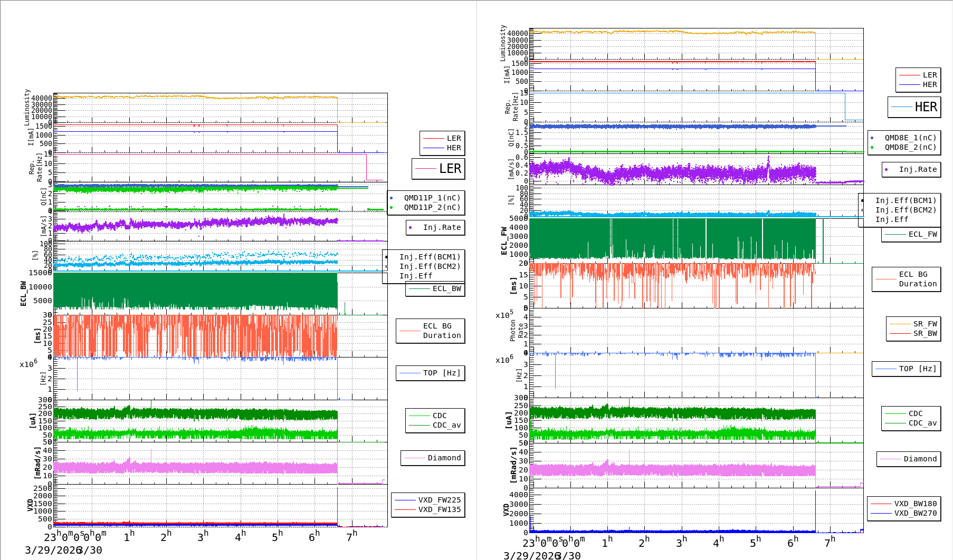Select the ECL_FW legend label

922,234
